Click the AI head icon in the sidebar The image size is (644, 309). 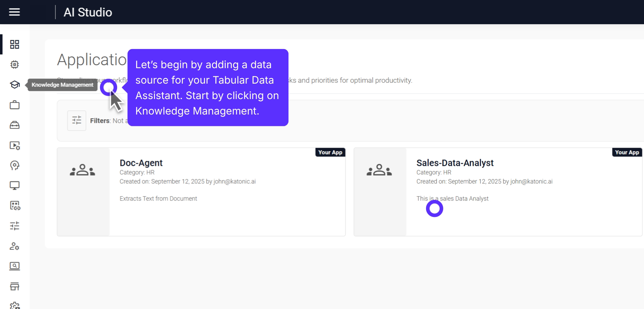tap(15, 165)
